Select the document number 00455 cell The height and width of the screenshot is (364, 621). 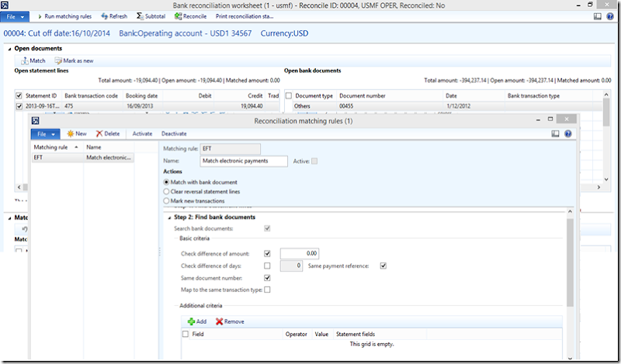(390, 106)
